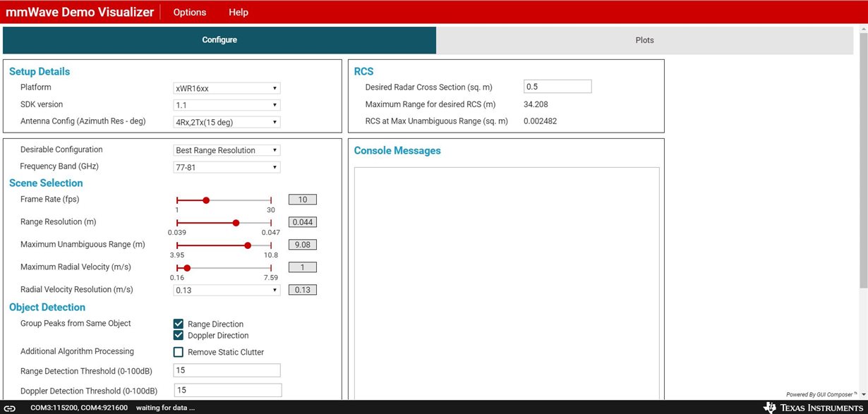Click the Maximum Unambiguous Range value 9.08
Image resolution: width=868 pixels, height=414 pixels.
point(302,245)
